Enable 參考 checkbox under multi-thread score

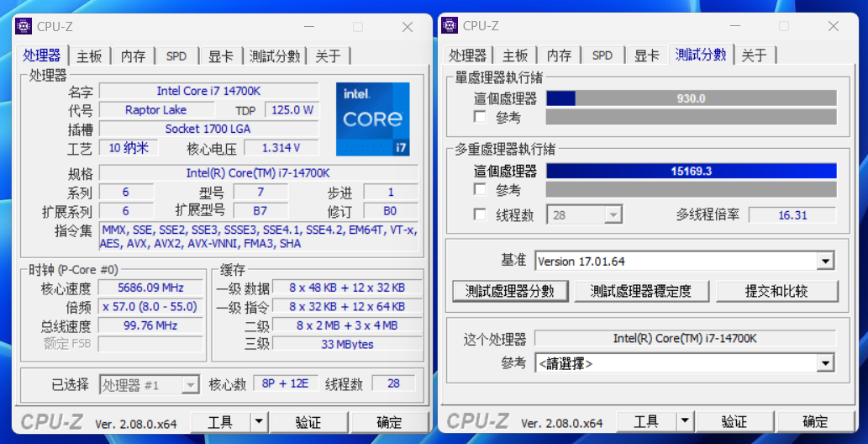(x=480, y=189)
